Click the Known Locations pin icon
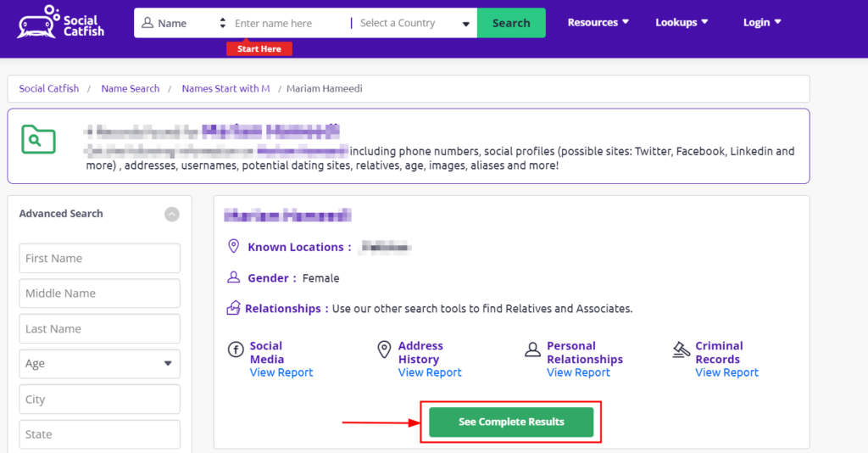 [x=234, y=247]
